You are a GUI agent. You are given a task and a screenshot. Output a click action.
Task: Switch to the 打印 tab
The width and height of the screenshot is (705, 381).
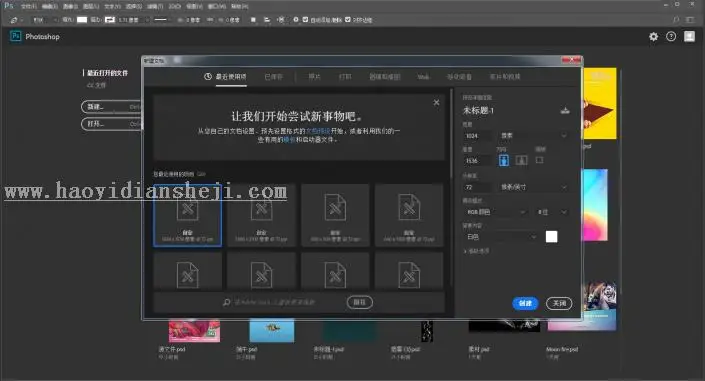point(345,77)
